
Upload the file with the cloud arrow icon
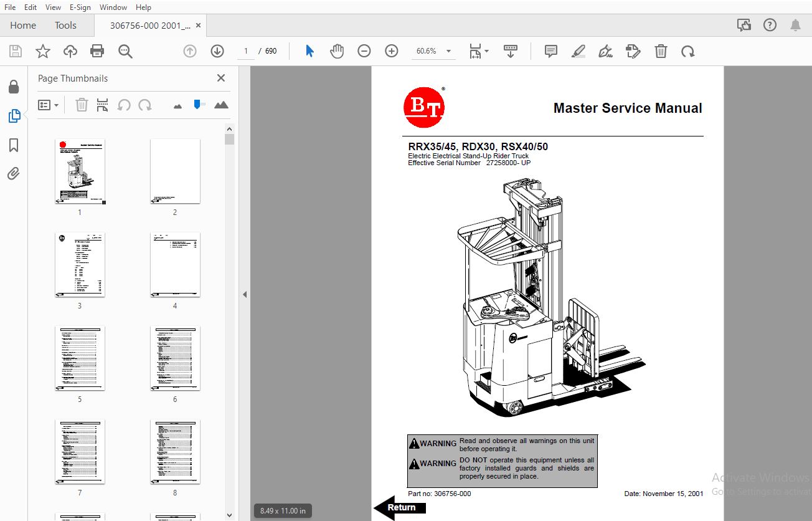(70, 51)
